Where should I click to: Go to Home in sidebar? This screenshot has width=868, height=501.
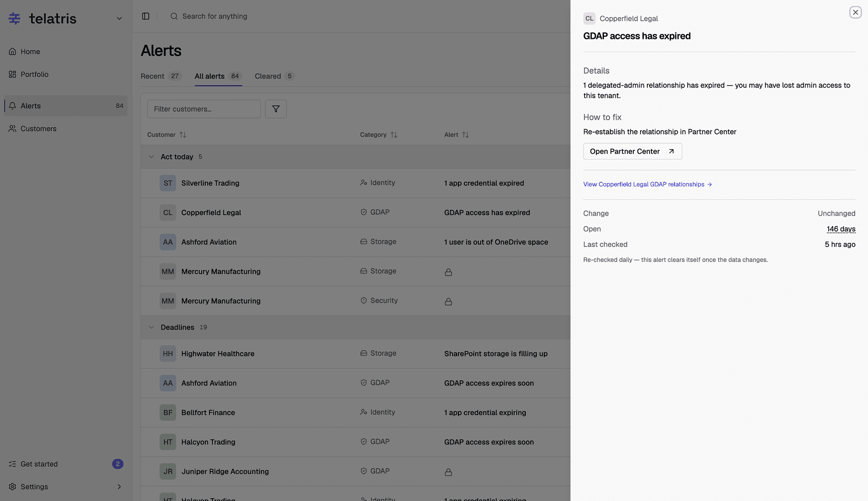tap(66, 52)
